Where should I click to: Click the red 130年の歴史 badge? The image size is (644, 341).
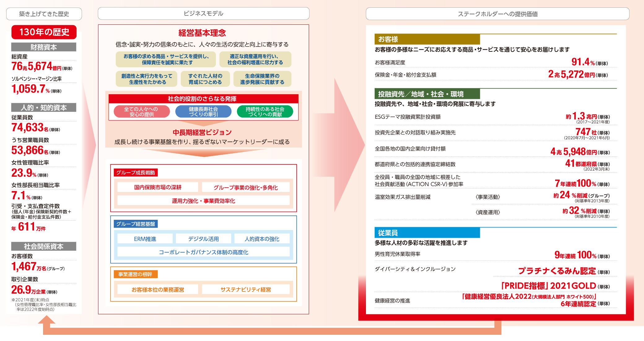(x=44, y=32)
